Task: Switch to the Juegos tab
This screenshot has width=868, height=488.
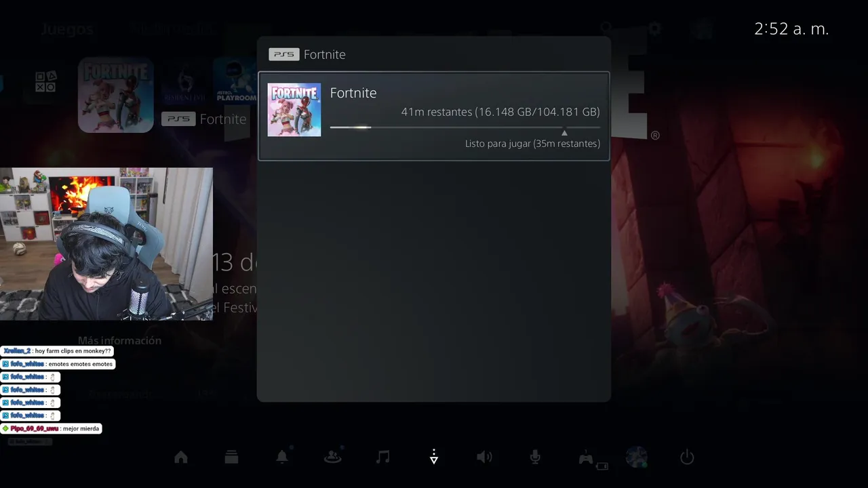Action: point(67,29)
